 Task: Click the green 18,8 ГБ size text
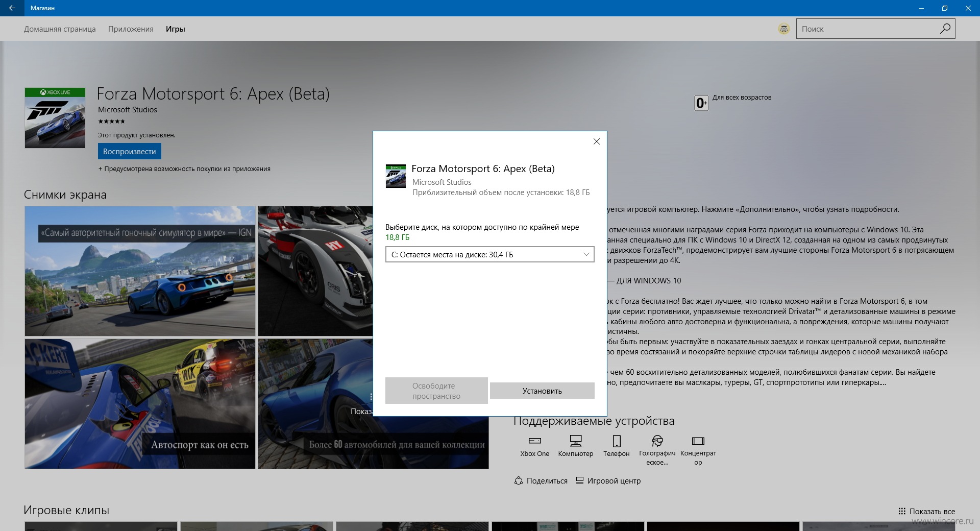click(397, 237)
